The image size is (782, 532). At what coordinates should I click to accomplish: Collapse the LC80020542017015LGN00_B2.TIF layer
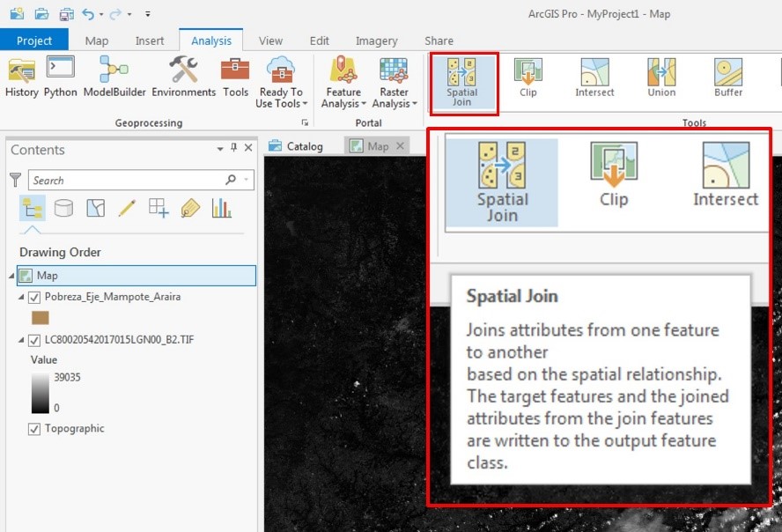pos(21,340)
